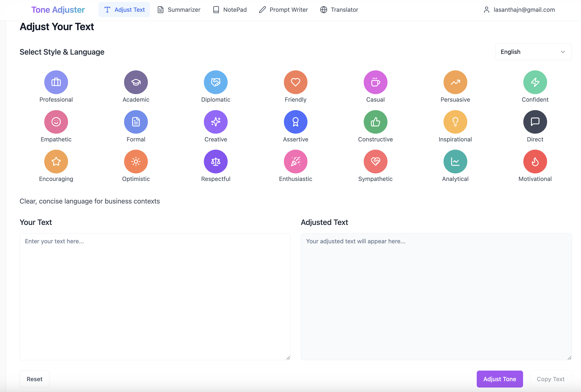
Task: Open the English language dropdown
Action: [533, 52]
